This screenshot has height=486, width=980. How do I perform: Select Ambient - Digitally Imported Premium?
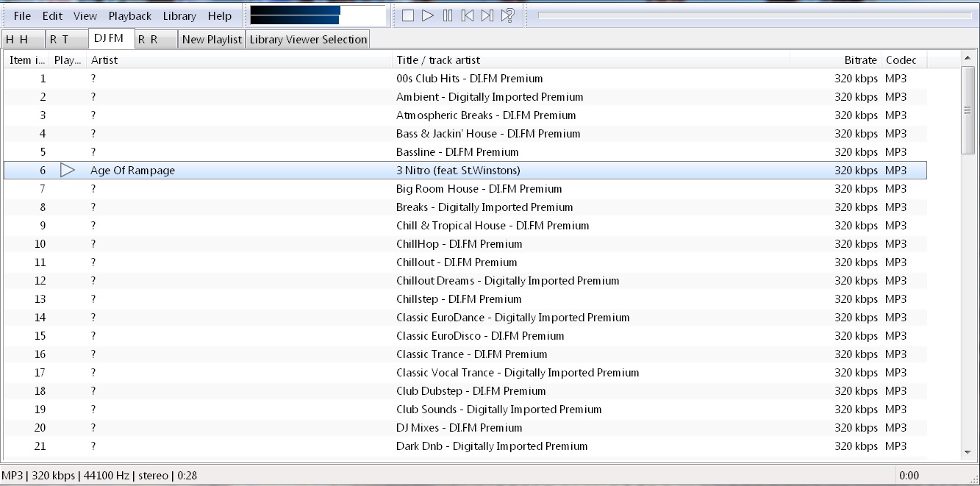pos(465,97)
